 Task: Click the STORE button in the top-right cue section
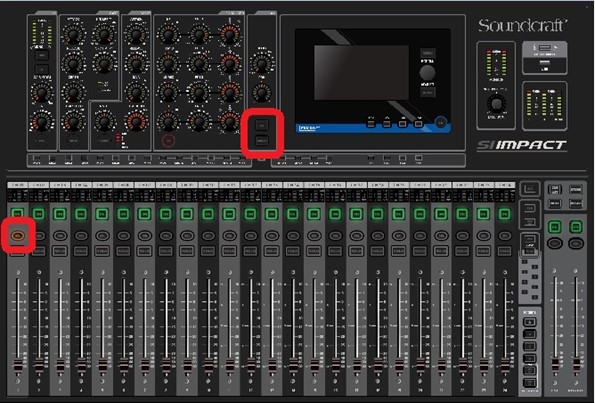click(x=576, y=189)
